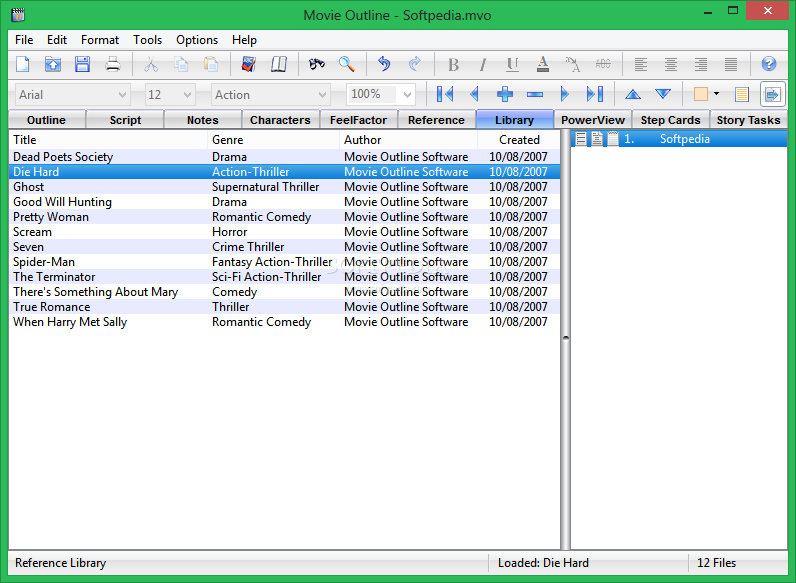796x583 pixels.
Task: Click the step color swatch
Action: pyautogui.click(x=701, y=94)
